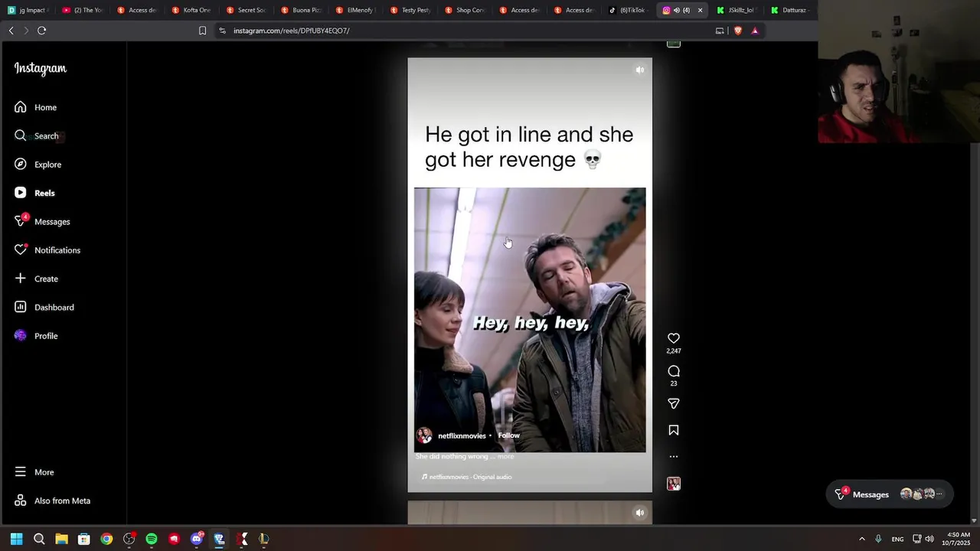The width and height of the screenshot is (980, 551).
Task: Share the reel with the send icon
Action: 674,403
